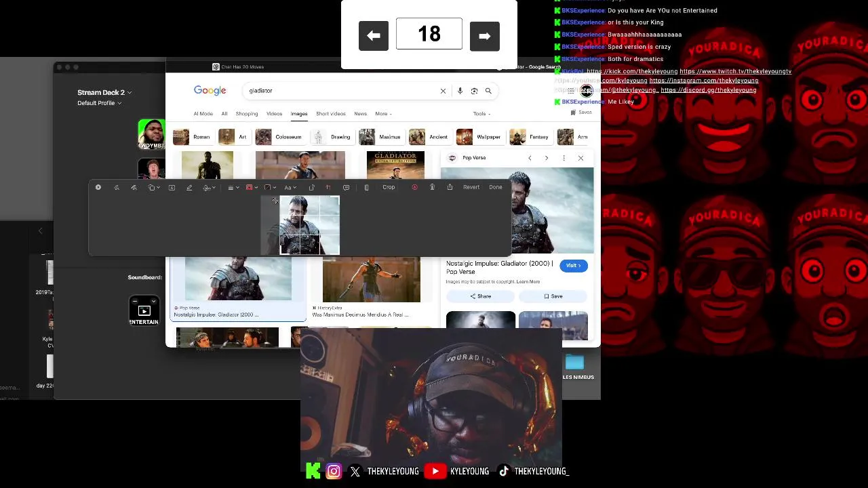The height and width of the screenshot is (488, 868).
Task: Finish editing with the Done button
Action: tap(496, 187)
